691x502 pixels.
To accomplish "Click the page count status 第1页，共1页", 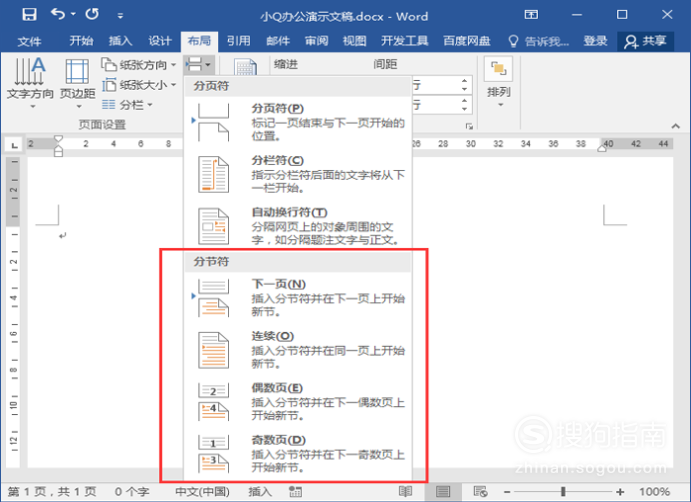I will (52, 491).
